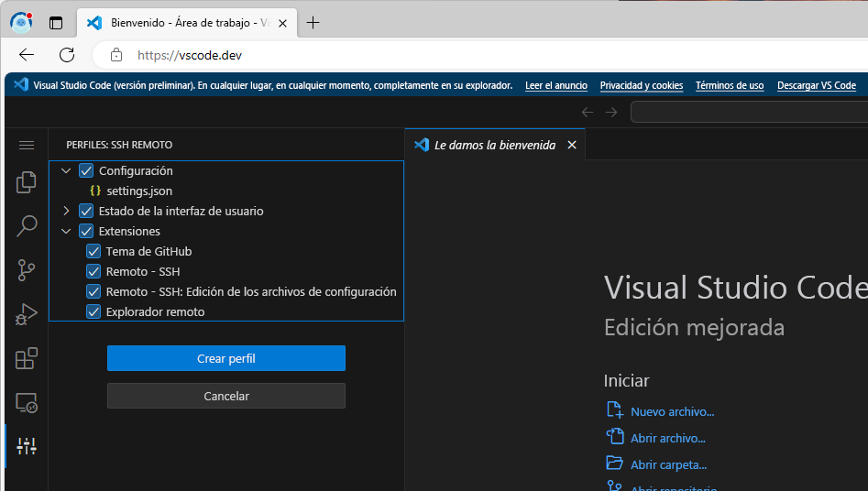Click the Cancelar button
The height and width of the screenshot is (491, 868).
click(225, 396)
